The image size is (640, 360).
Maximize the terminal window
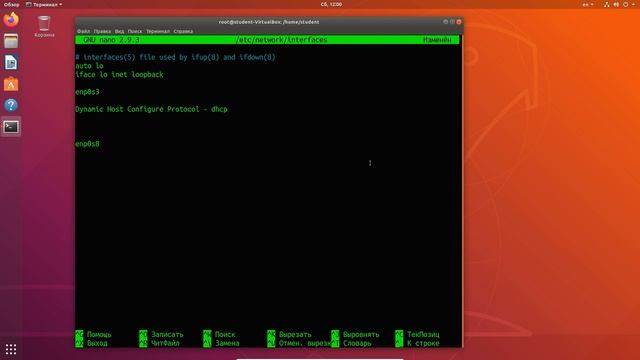click(x=452, y=22)
